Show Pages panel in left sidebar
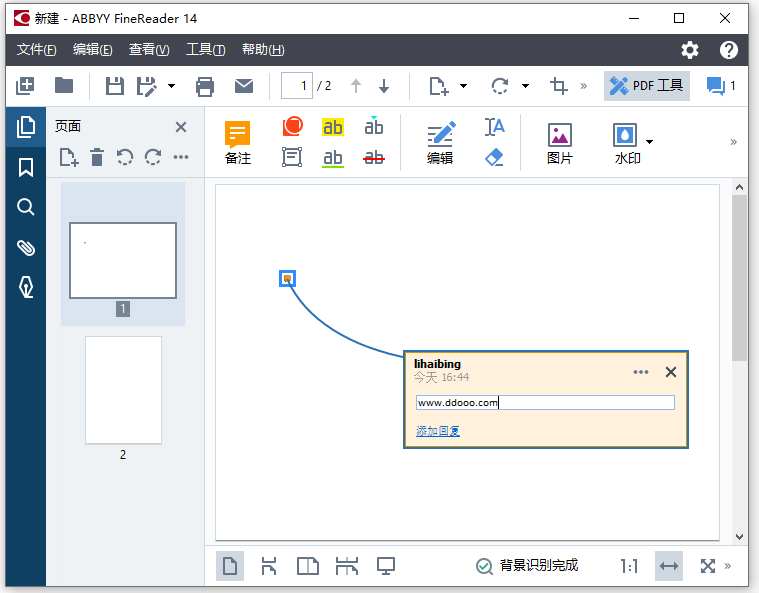 coord(26,127)
